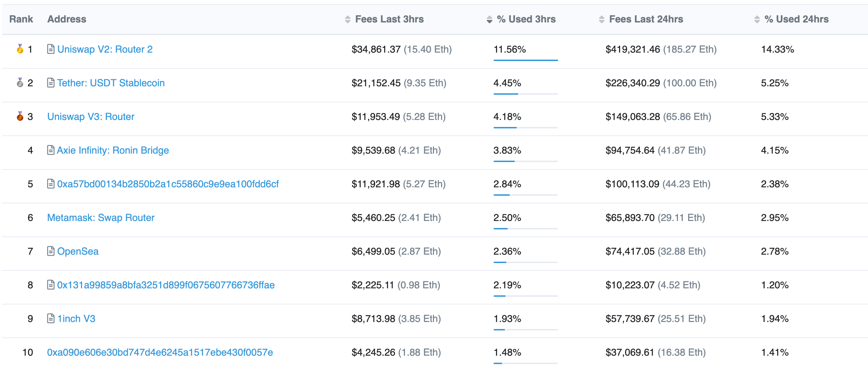Open the Metamask: Swap Router link

(x=101, y=217)
